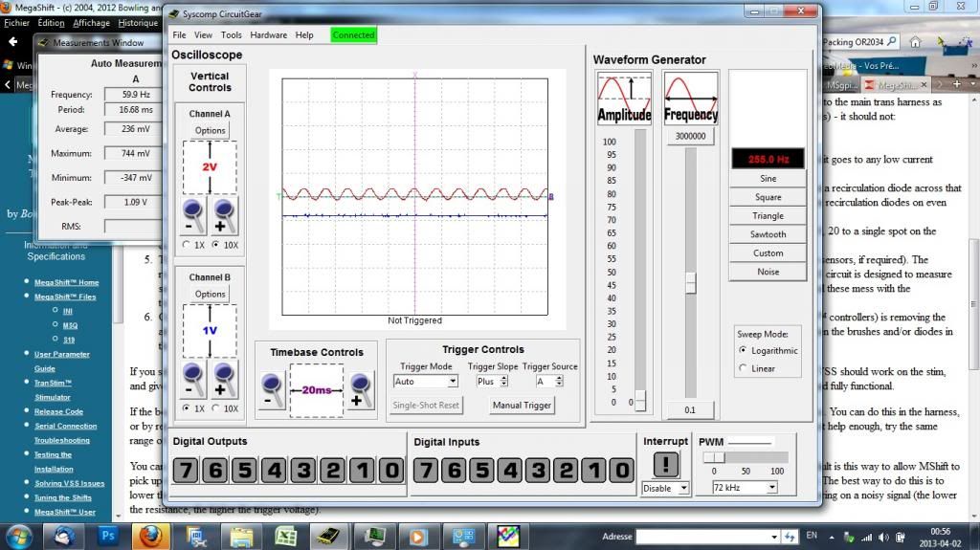The width and height of the screenshot is (980, 550).
Task: Click digital input indicator 0
Action: (x=622, y=470)
